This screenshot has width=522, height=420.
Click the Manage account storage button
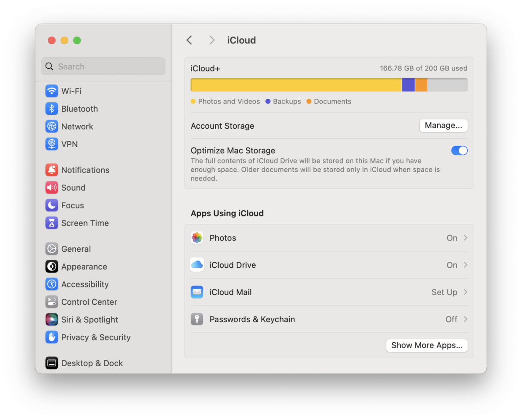click(443, 126)
